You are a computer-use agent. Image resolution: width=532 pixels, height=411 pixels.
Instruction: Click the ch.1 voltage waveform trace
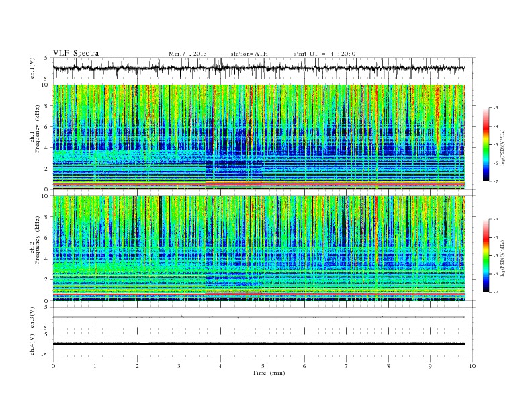[259, 68]
